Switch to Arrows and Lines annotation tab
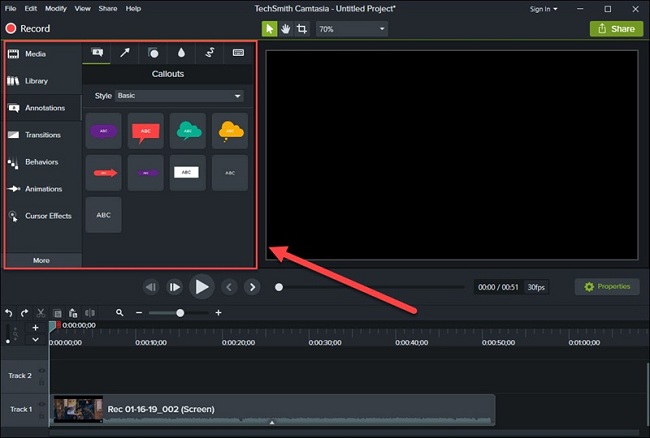This screenshot has width=650, height=438. pos(125,52)
